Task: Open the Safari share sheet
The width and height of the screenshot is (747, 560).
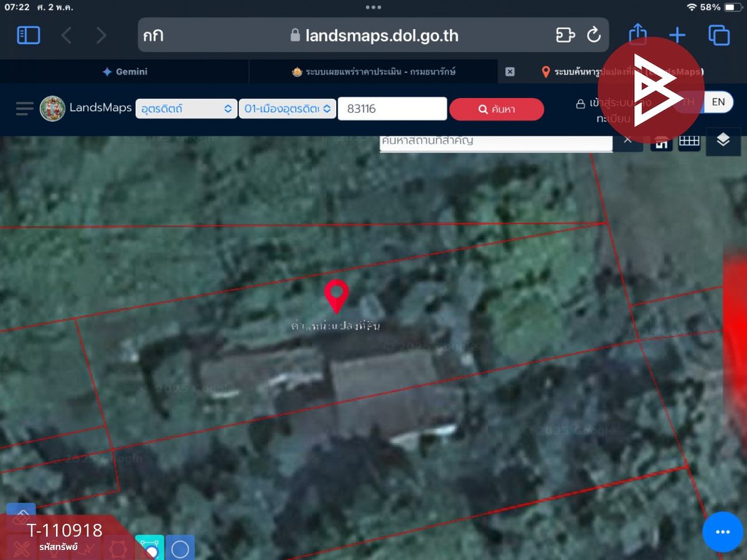Action: click(637, 34)
